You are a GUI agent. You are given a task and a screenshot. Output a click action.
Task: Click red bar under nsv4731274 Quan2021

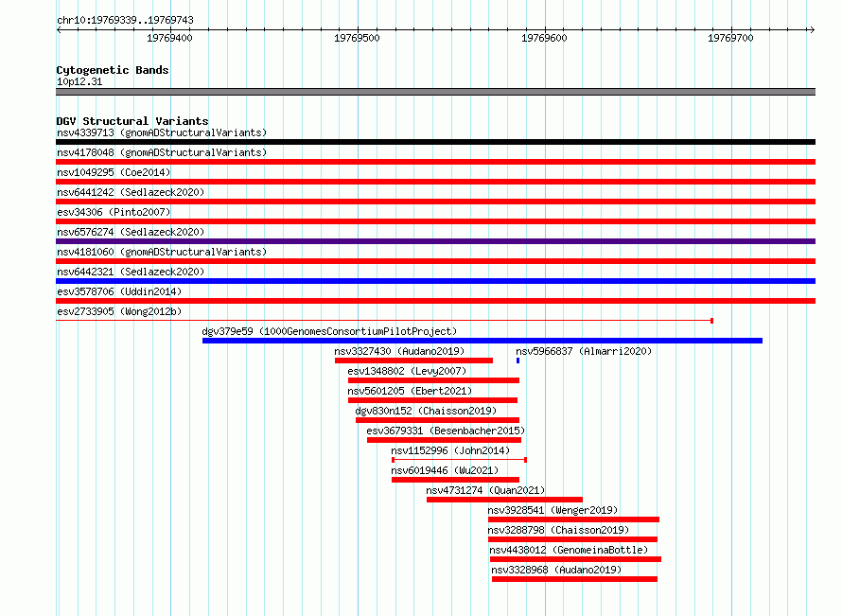point(504,500)
